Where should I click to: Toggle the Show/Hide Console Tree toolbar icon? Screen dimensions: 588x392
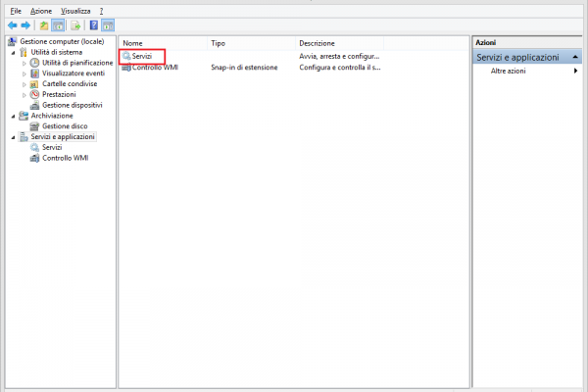pyautogui.click(x=58, y=25)
